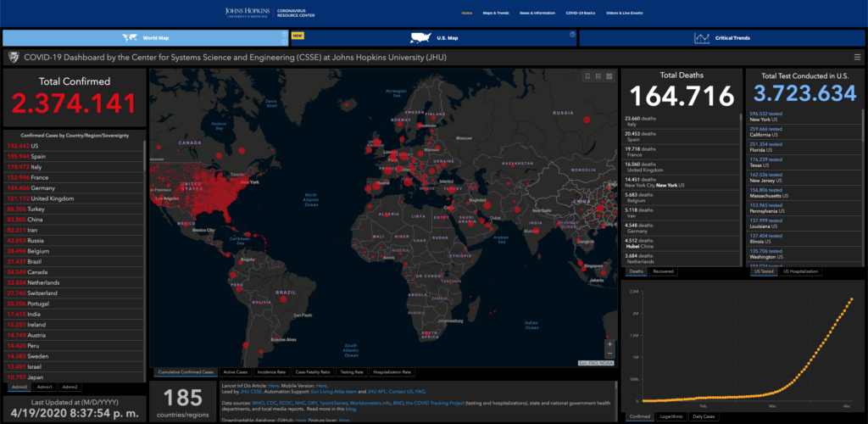Click the help icon on U.S. Map
The height and width of the screenshot is (424, 868).
coord(573,35)
